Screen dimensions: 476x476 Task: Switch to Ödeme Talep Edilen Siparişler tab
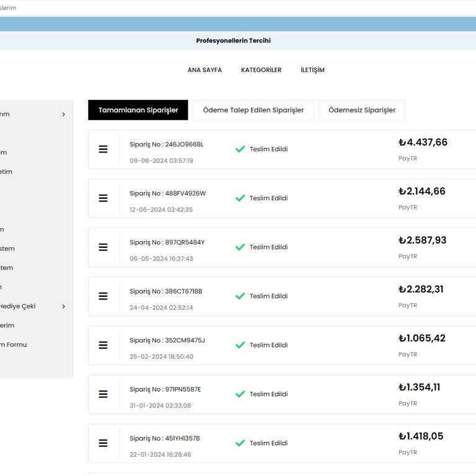[x=253, y=110]
